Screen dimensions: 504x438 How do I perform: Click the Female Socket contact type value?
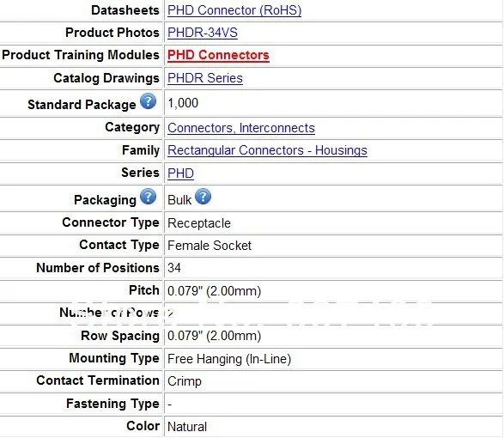209,246
